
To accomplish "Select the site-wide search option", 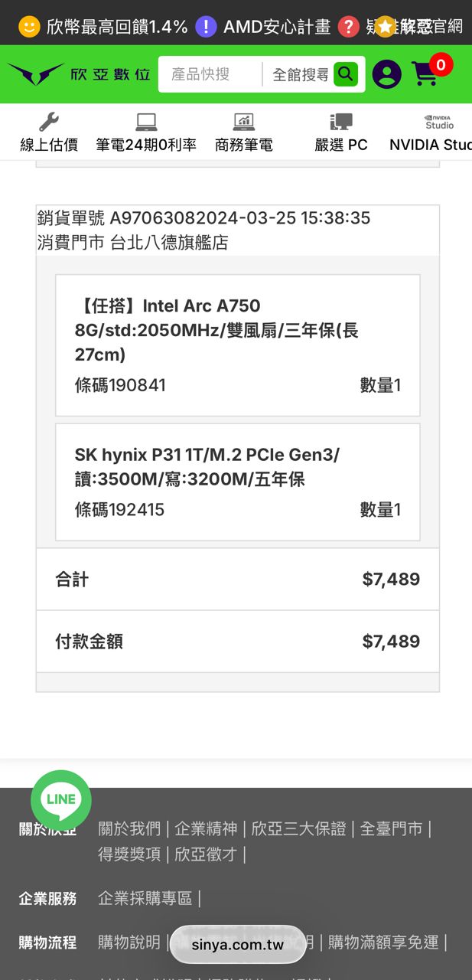I will (x=301, y=74).
